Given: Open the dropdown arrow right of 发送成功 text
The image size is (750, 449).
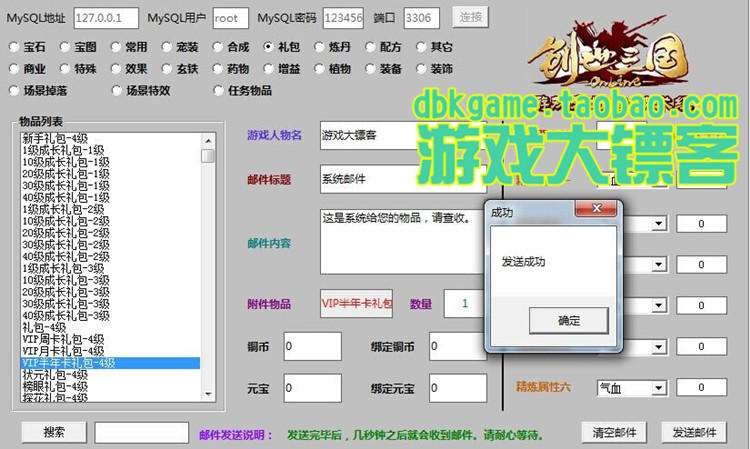Looking at the screenshot, I should tap(659, 264).
